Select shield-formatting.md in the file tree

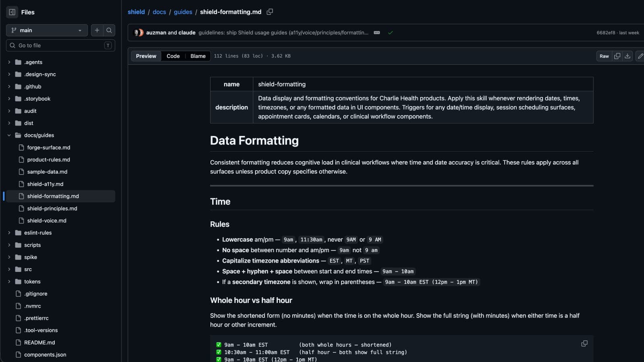pyautogui.click(x=53, y=196)
